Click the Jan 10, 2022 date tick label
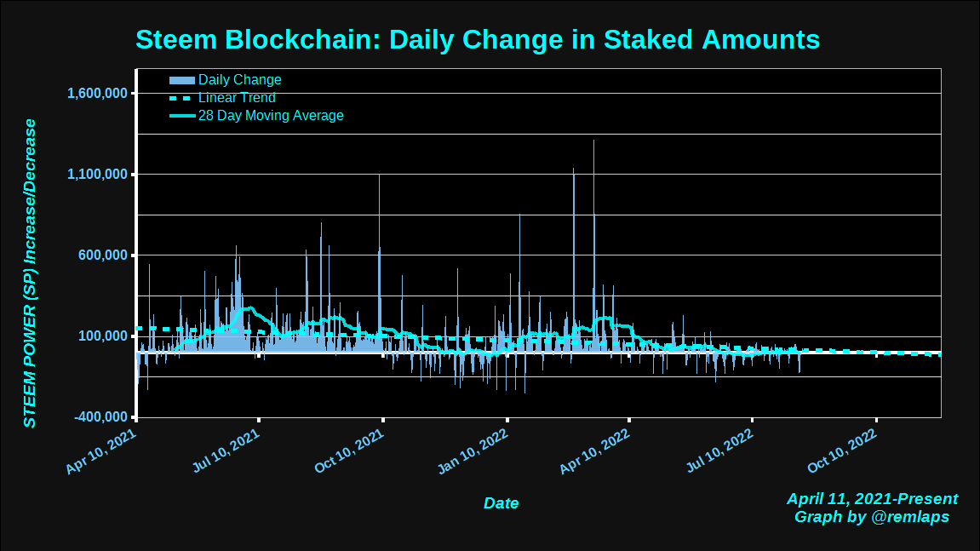This screenshot has width=980, height=551. tap(473, 451)
